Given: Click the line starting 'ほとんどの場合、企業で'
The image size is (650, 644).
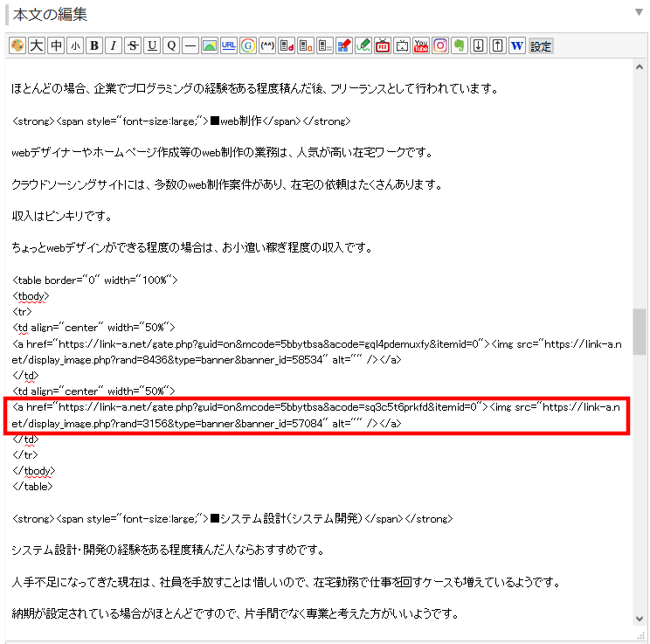Looking at the screenshot, I should click(255, 89).
